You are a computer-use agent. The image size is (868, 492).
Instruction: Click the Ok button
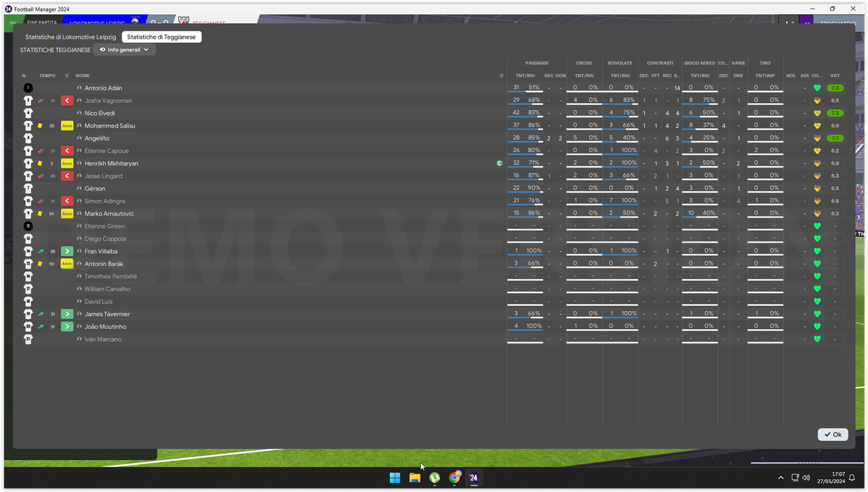pyautogui.click(x=833, y=434)
